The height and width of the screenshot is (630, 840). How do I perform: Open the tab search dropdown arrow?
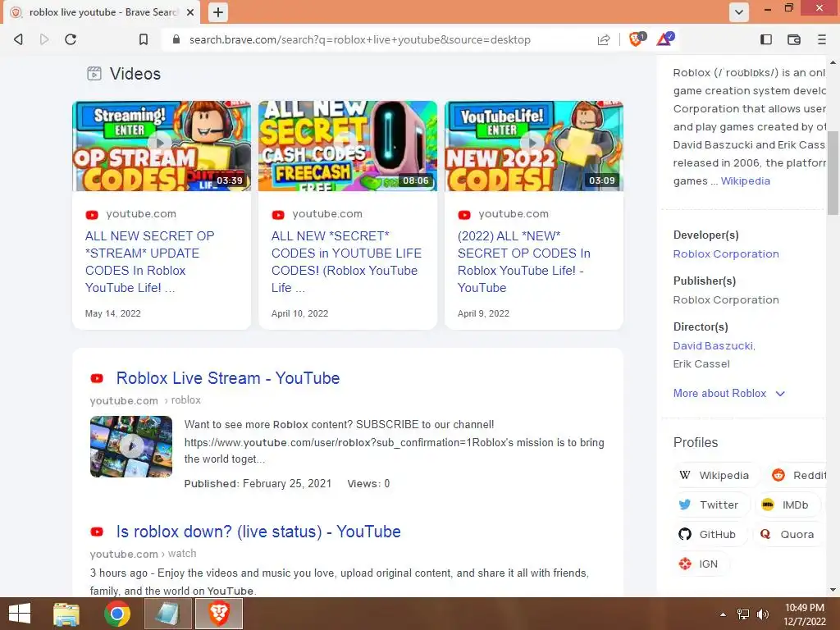tap(739, 11)
